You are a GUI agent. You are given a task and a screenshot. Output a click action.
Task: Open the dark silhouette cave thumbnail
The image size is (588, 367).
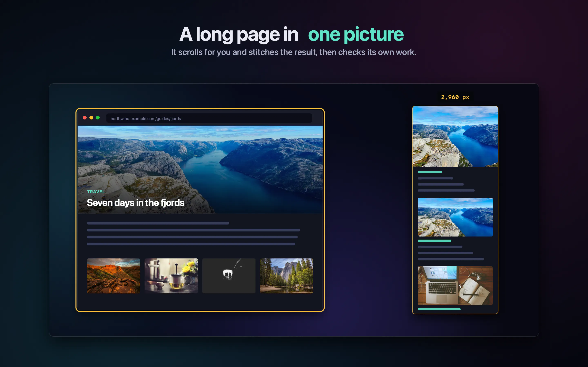pyautogui.click(x=229, y=276)
